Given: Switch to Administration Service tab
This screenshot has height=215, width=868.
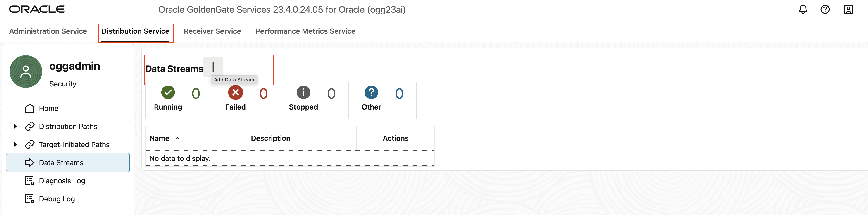Looking at the screenshot, I should pos(48,31).
